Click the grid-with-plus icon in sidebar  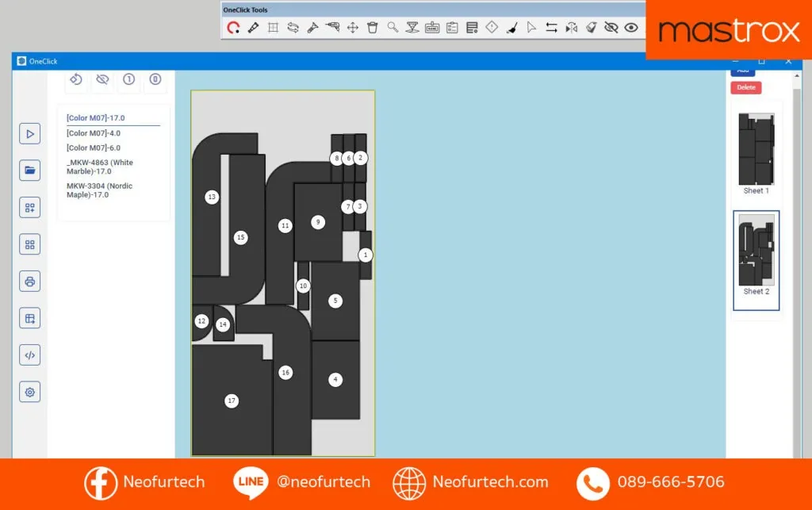click(30, 208)
